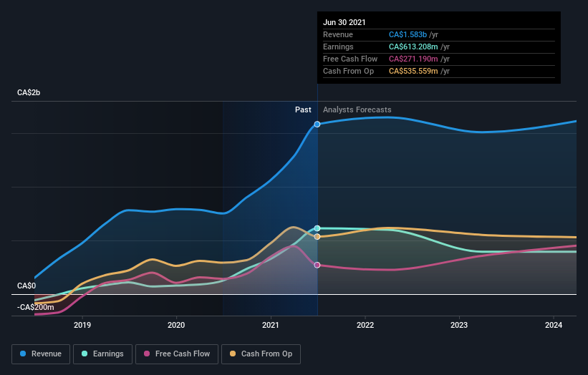This screenshot has width=588, height=375.
Task: Click the 2021 x-axis label
Action: 271,325
